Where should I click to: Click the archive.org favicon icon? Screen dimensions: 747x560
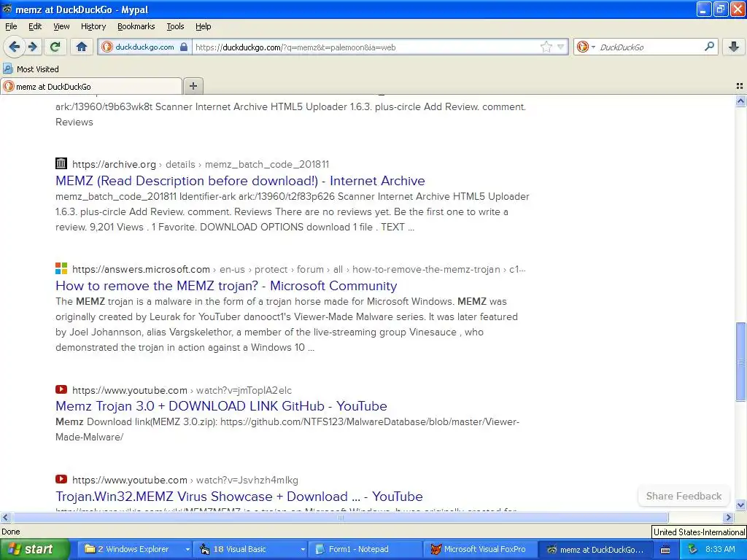pyautogui.click(x=61, y=163)
